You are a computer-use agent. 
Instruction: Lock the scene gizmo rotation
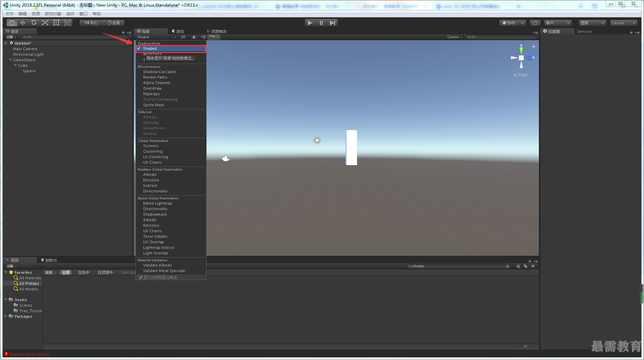coord(533,46)
